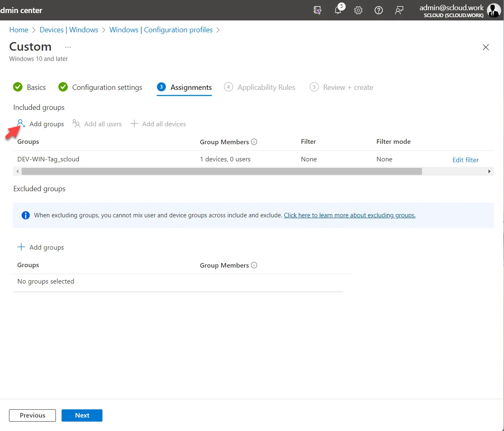Open portal settings gear icon
504x431 pixels.
point(358,10)
